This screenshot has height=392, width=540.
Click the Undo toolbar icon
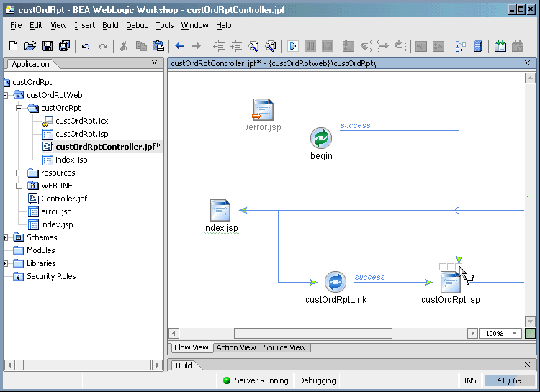(x=86, y=46)
